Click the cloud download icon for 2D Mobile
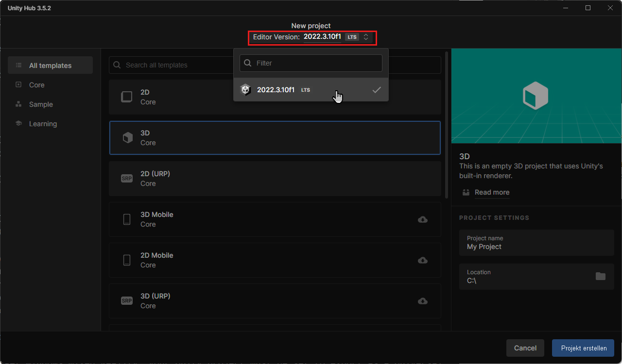The width and height of the screenshot is (622, 364). 422,260
